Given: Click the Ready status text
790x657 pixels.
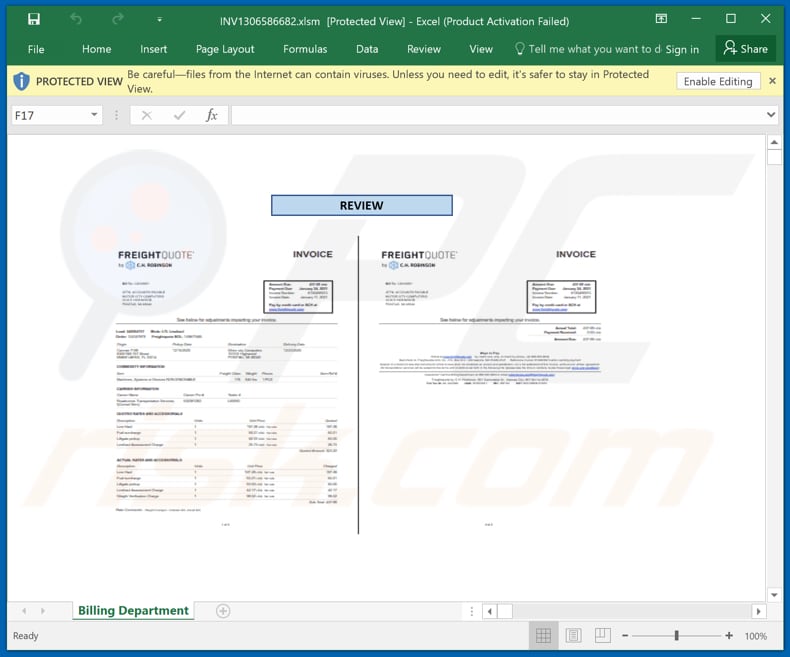Looking at the screenshot, I should point(26,636).
